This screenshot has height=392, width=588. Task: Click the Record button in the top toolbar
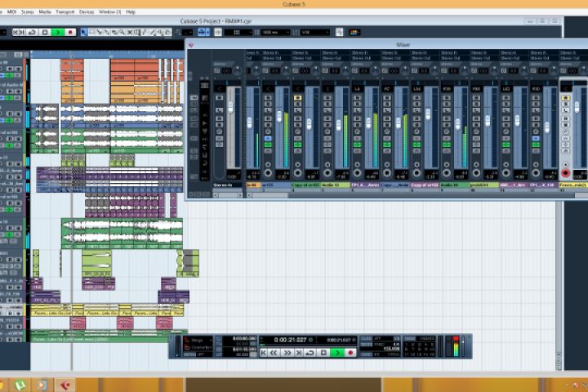click(70, 33)
